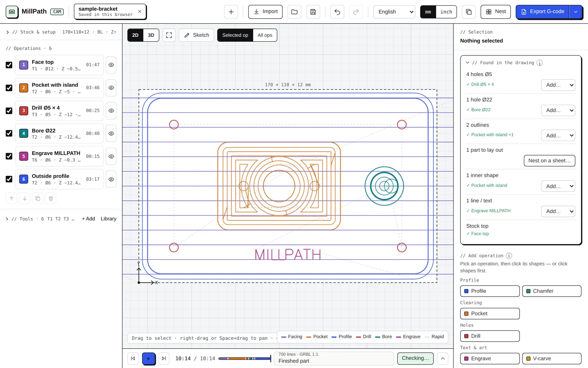The width and height of the screenshot is (588, 368).
Task: Click operation number 1 badge for Face top
Action: click(x=24, y=65)
